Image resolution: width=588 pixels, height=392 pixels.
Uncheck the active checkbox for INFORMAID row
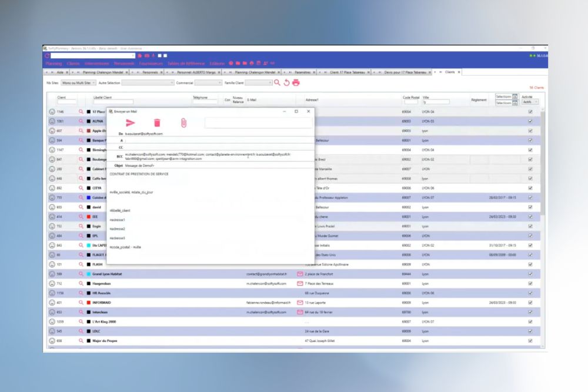pos(530,303)
